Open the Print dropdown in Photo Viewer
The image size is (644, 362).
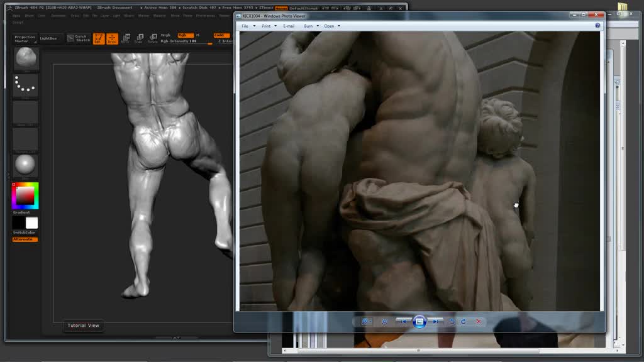click(266, 26)
